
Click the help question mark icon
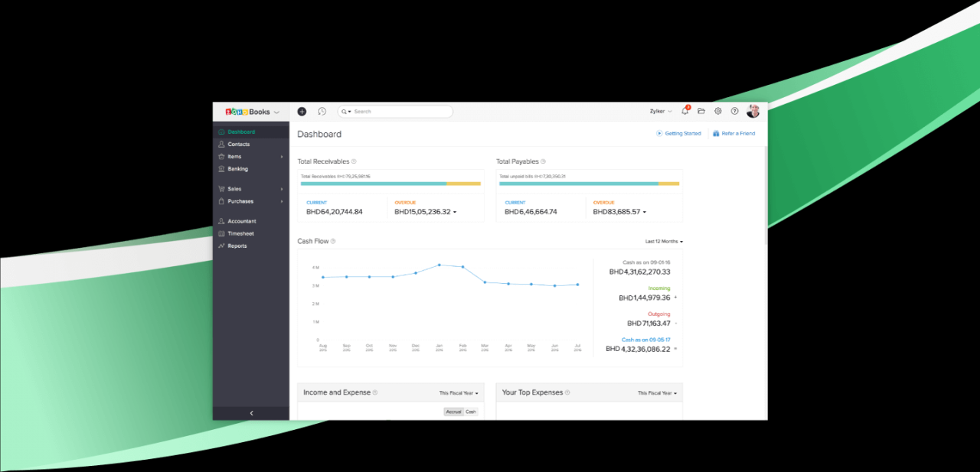click(733, 111)
